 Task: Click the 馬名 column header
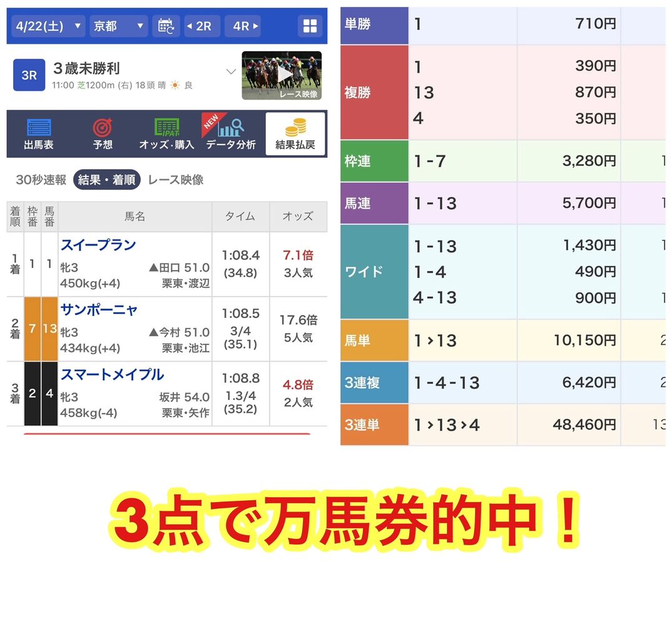click(x=135, y=217)
